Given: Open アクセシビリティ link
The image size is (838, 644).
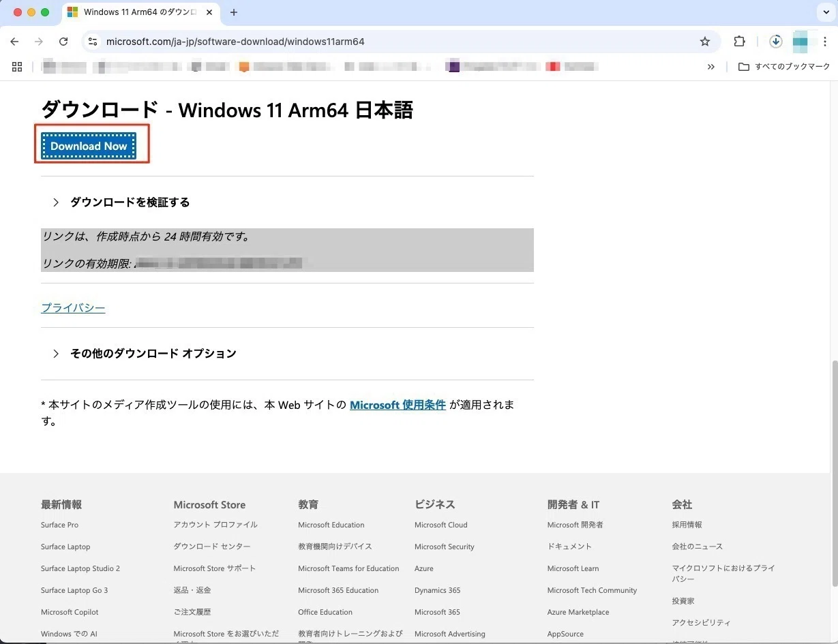Looking at the screenshot, I should tap(702, 623).
